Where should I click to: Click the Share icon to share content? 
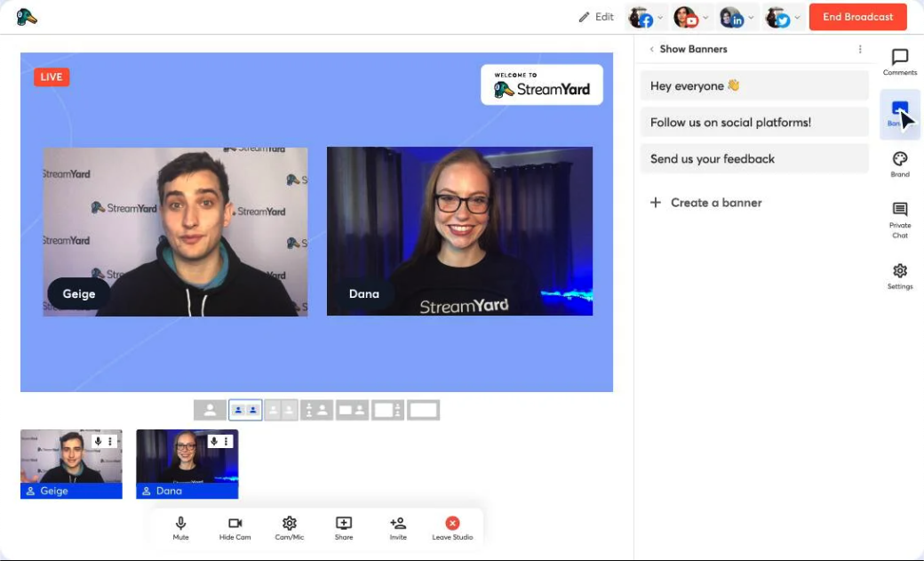point(343,524)
